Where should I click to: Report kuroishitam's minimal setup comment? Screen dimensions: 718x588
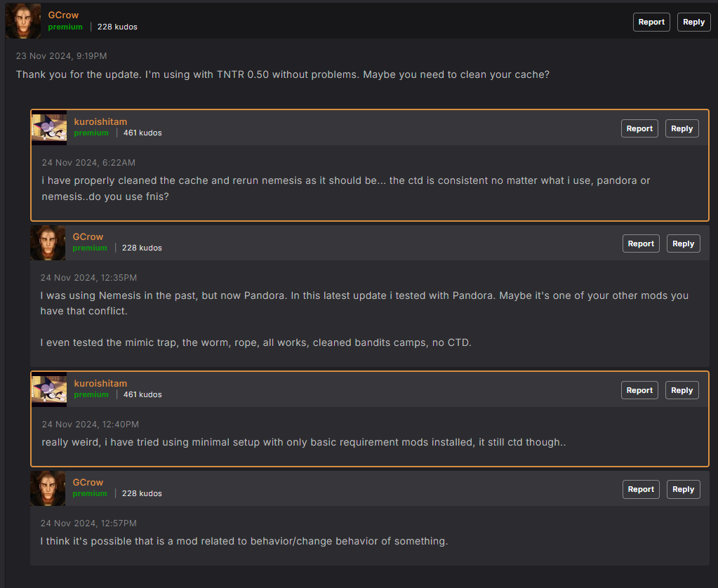639,390
